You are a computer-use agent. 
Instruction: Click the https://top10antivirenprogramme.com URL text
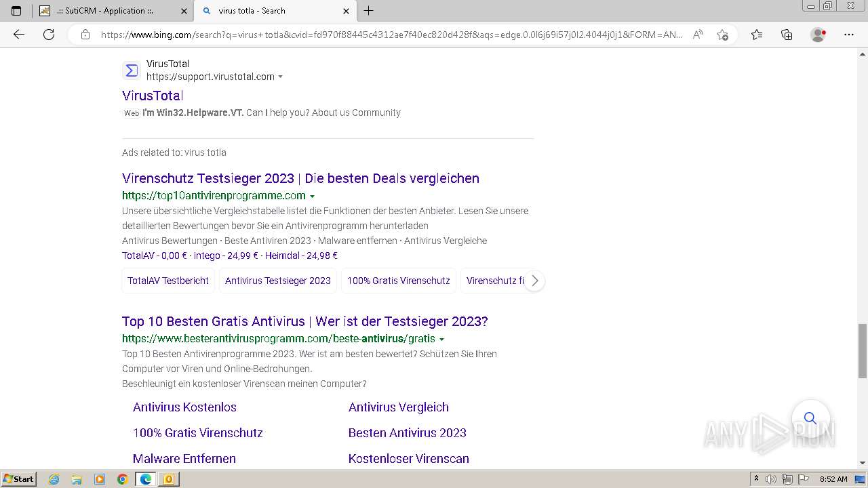tap(214, 196)
